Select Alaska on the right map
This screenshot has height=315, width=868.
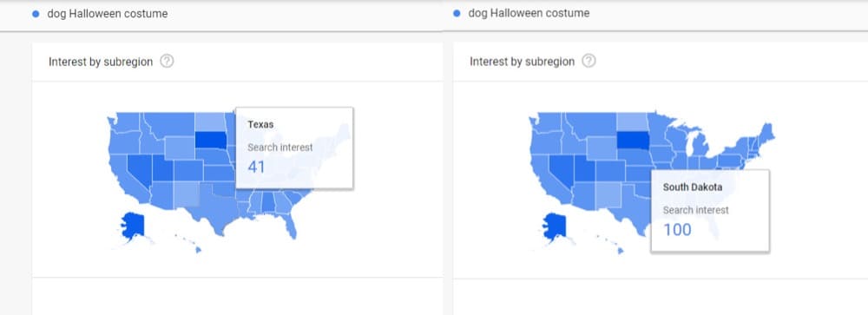pyautogui.click(x=554, y=226)
